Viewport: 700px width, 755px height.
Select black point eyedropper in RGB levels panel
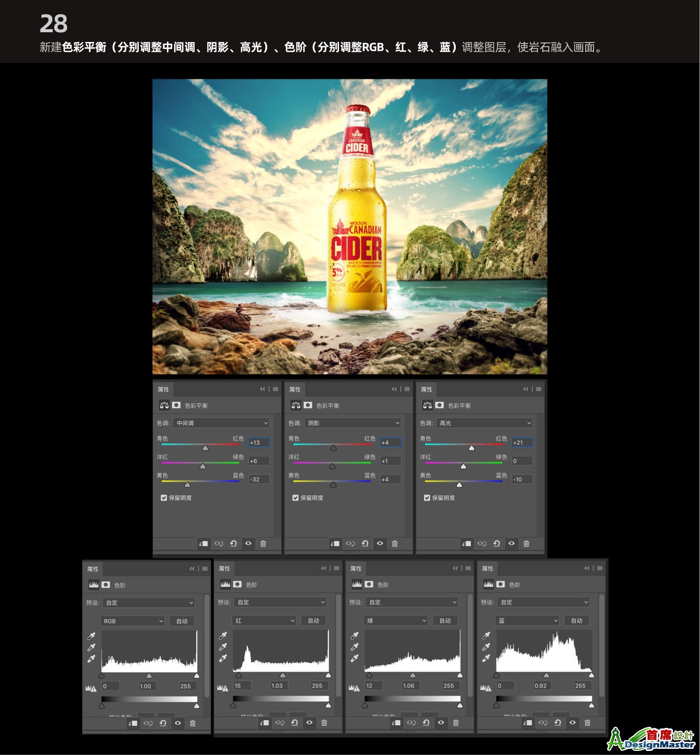pyautogui.click(x=92, y=636)
